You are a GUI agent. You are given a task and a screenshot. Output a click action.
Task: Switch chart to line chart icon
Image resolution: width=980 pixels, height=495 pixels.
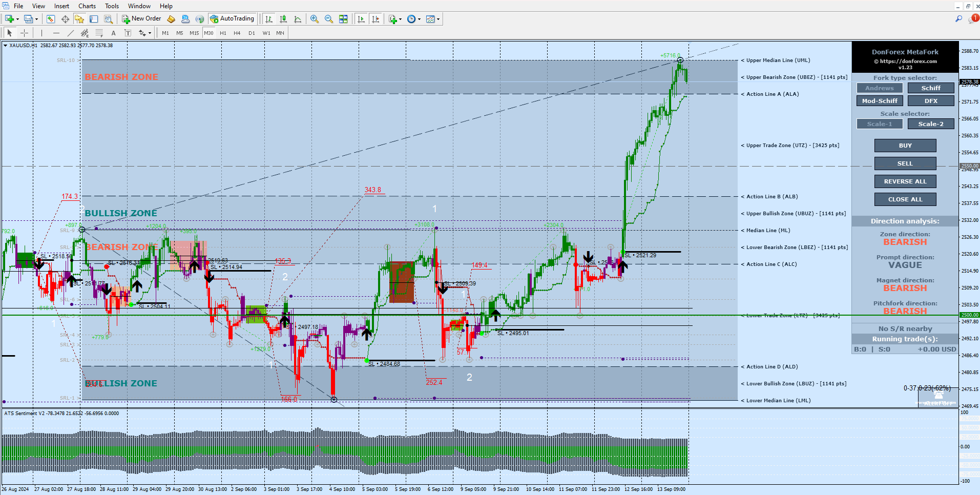click(x=298, y=19)
